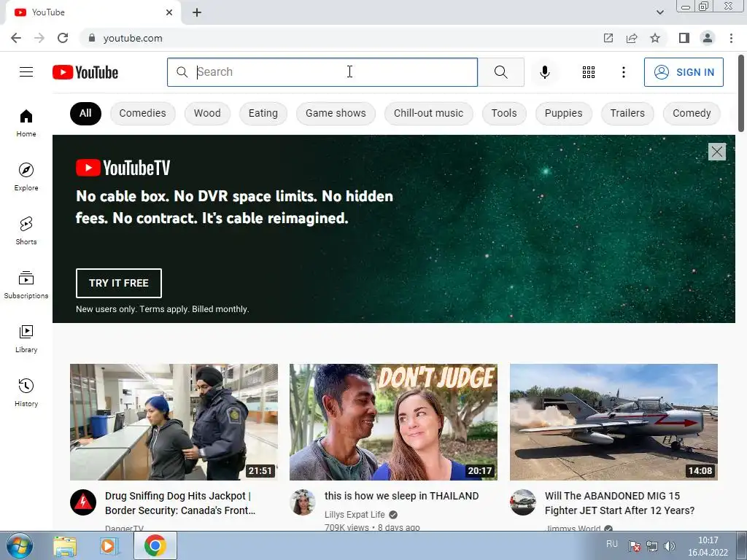Open Shorts in the sidebar
This screenshot has width=747, height=560.
point(26,230)
